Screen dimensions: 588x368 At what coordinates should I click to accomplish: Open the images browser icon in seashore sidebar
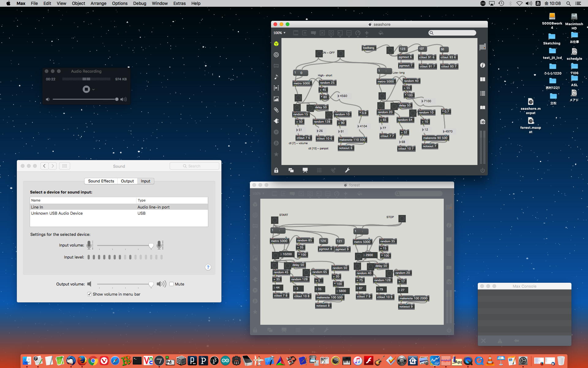pos(276,99)
